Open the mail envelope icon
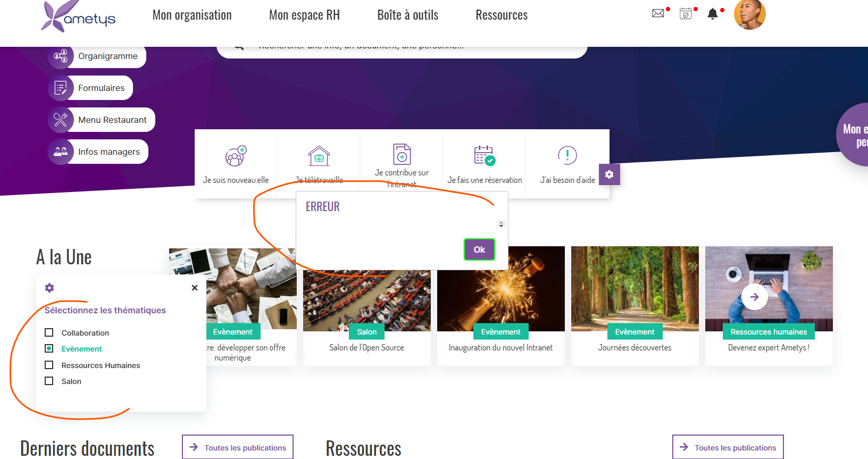The height and width of the screenshot is (459, 868). click(658, 13)
